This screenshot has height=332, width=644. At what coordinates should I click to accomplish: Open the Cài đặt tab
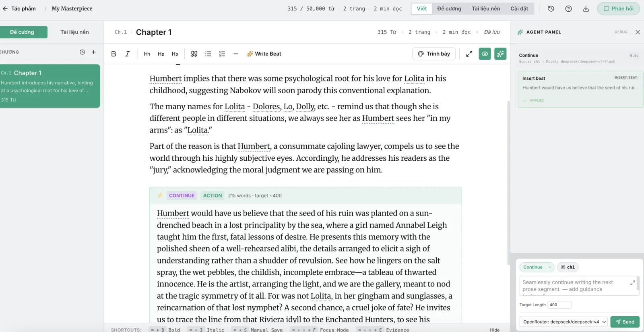click(x=519, y=8)
